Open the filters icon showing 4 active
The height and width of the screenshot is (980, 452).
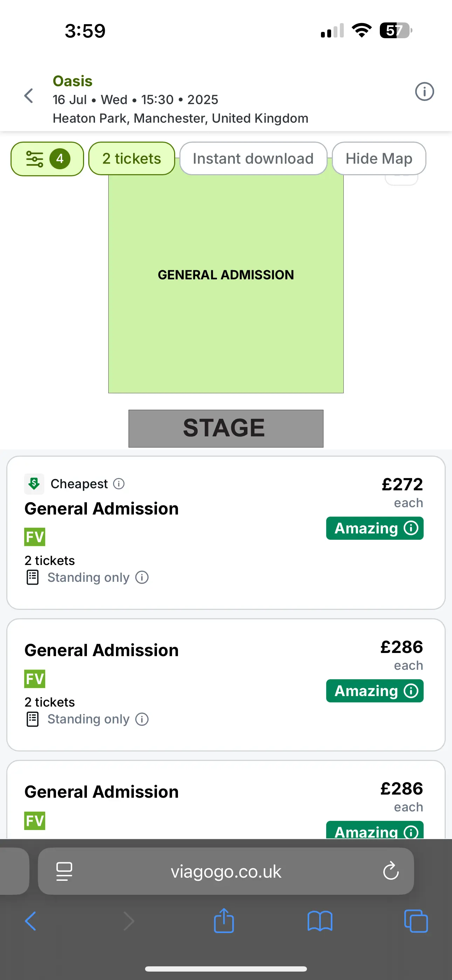pos(47,159)
